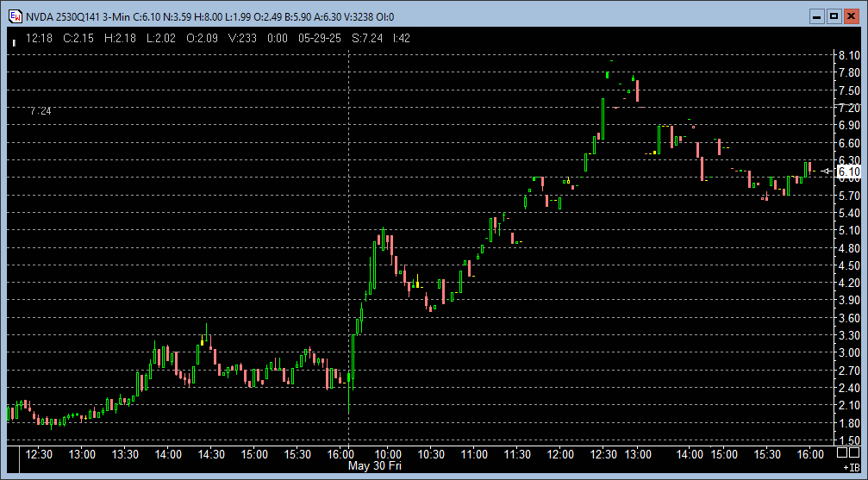Maximize the NVDA chart window
This screenshot has width=868, height=480.
(834, 16)
